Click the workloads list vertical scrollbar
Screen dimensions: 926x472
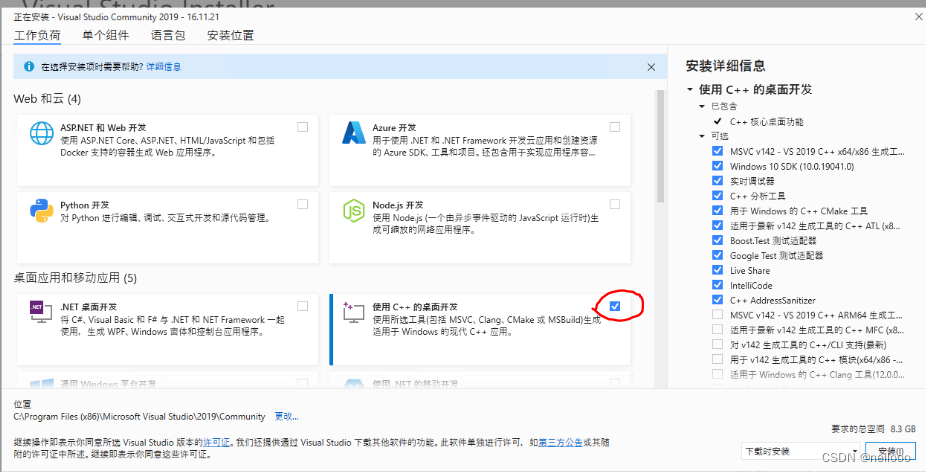660,145
